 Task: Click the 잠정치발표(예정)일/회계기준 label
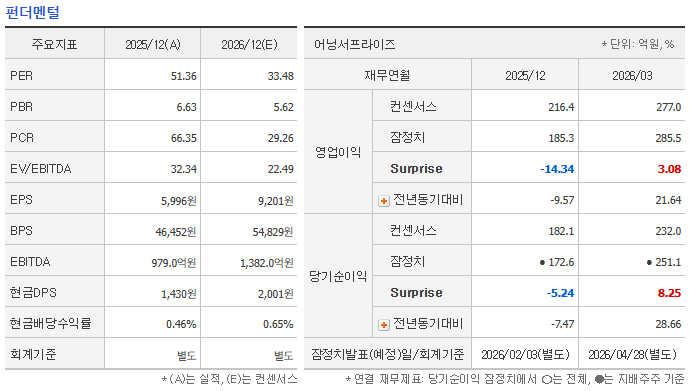[x=387, y=354]
